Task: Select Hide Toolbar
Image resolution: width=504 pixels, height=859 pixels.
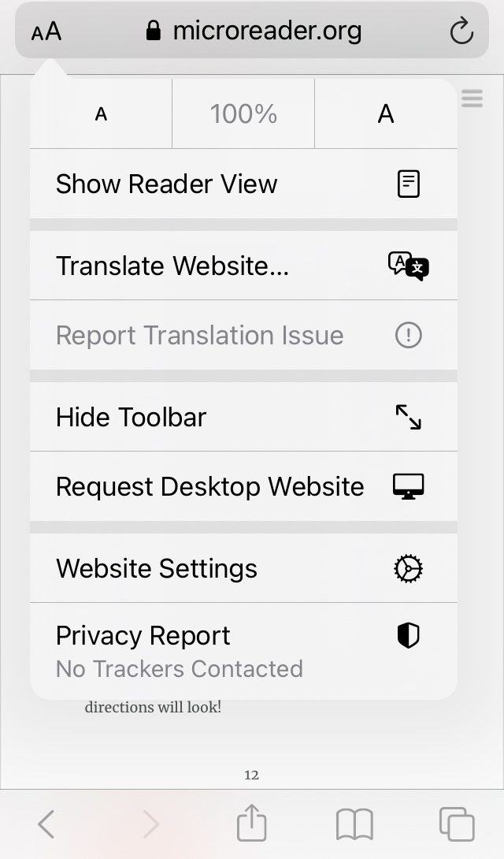Action: pos(243,417)
